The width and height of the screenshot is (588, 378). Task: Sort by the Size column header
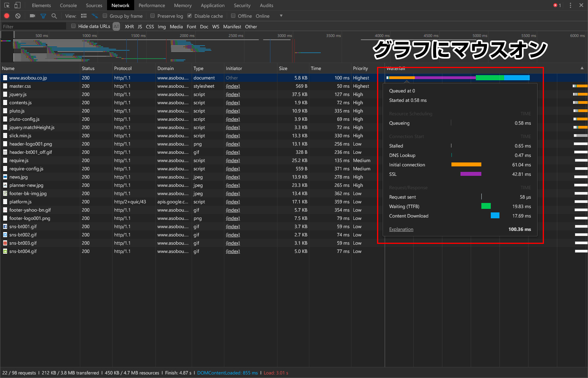click(293, 68)
